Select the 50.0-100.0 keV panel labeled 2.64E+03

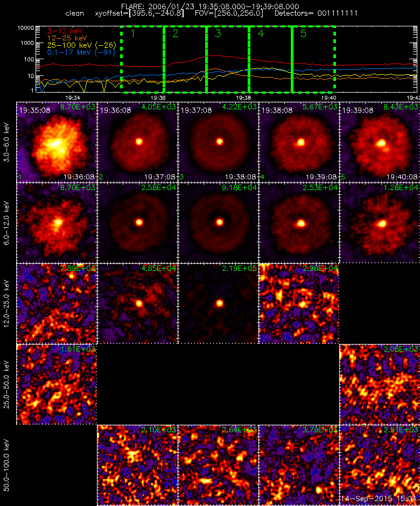click(218, 465)
